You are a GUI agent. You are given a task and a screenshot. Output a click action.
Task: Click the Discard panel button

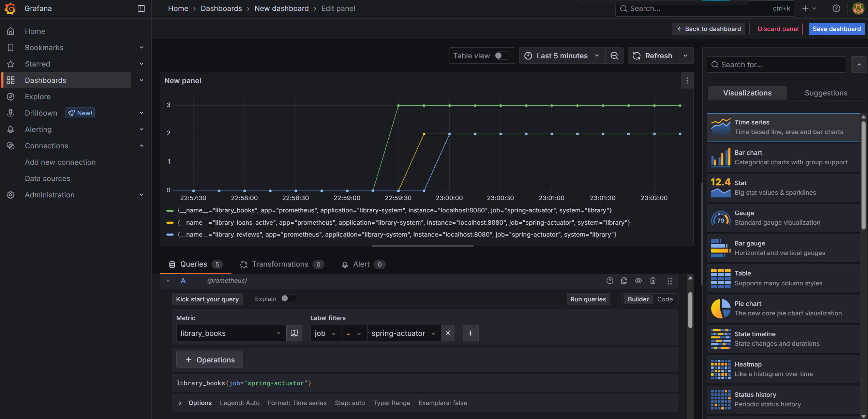pyautogui.click(x=778, y=29)
